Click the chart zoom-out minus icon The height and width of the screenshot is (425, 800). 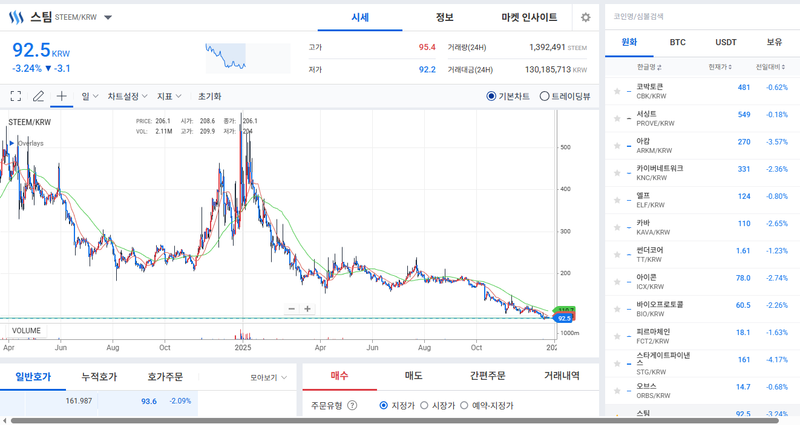point(292,309)
